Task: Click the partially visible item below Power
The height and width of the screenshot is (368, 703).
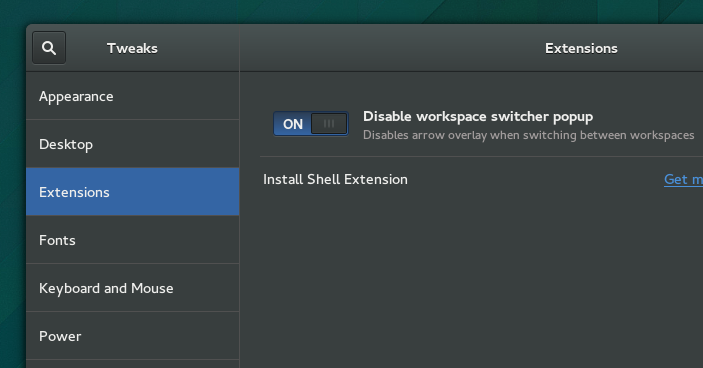Action: coord(132,364)
